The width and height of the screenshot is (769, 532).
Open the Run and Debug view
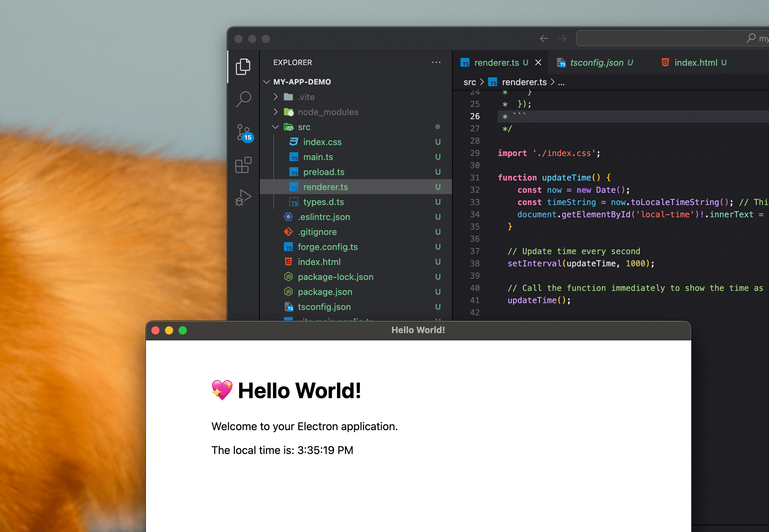pos(243,198)
